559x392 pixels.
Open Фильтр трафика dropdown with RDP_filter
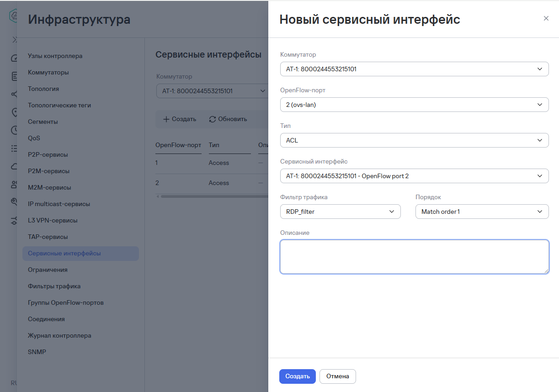pyautogui.click(x=340, y=212)
